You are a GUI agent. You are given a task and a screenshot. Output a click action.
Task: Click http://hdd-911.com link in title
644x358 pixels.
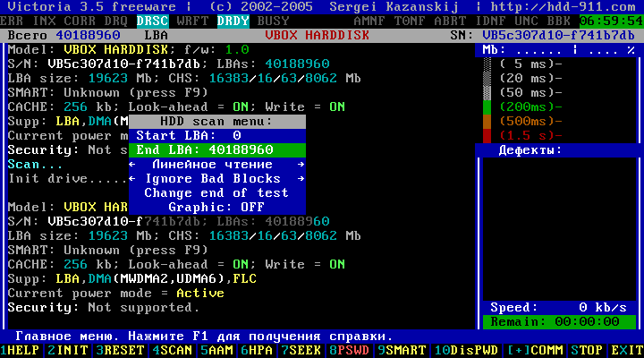(x=563, y=6)
